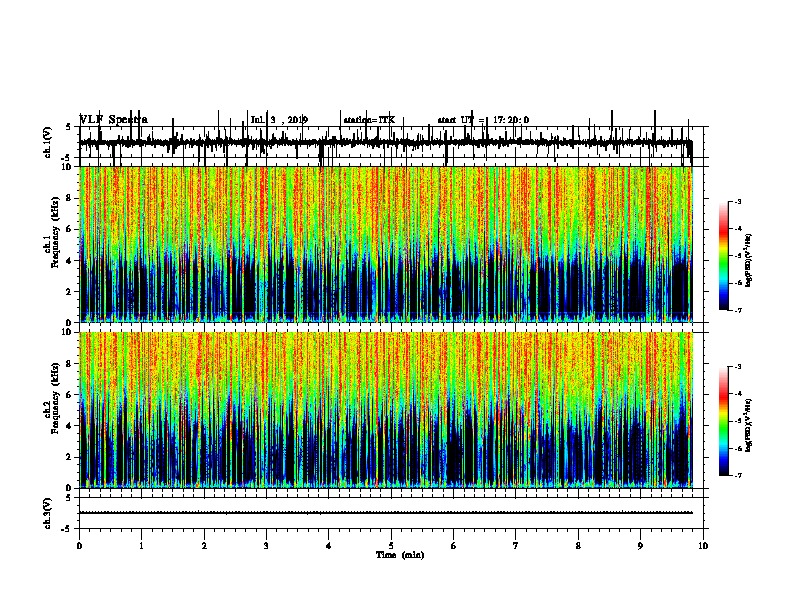Click time axis tick label "5"
Viewport: 792px width, 612px height.
click(x=391, y=546)
